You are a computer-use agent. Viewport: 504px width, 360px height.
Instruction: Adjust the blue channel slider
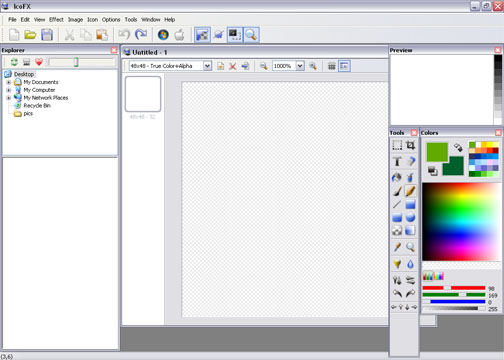click(x=454, y=302)
